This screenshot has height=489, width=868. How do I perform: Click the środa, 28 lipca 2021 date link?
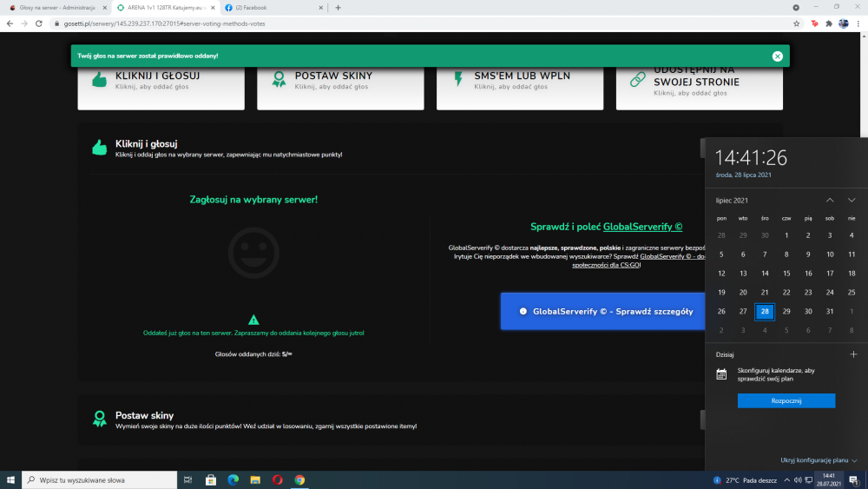click(743, 175)
